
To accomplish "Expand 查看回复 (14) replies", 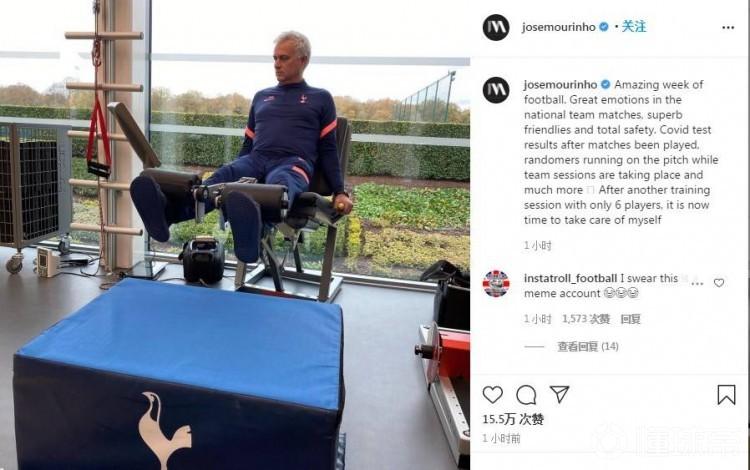I will [x=587, y=347].
